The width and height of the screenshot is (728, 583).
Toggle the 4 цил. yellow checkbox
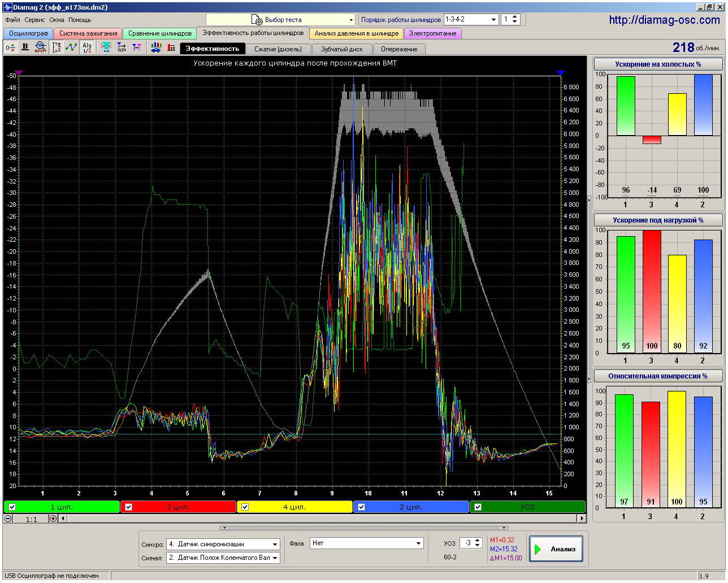pos(245,507)
